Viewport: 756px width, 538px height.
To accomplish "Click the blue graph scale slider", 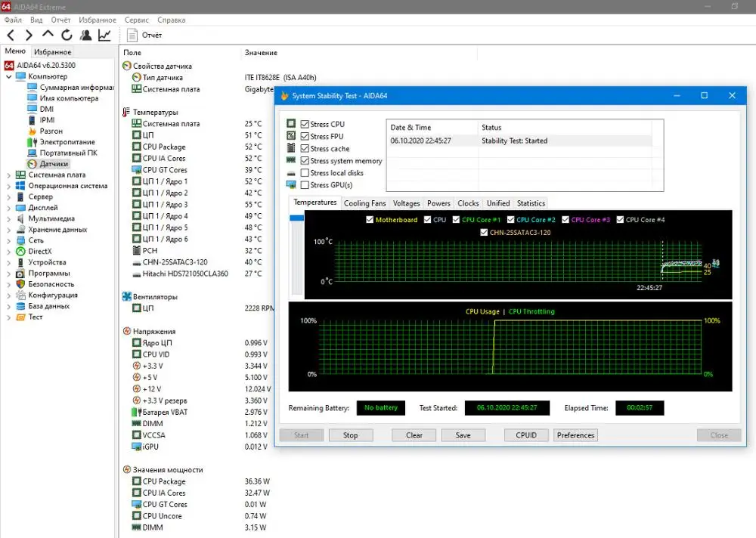I will (x=296, y=218).
